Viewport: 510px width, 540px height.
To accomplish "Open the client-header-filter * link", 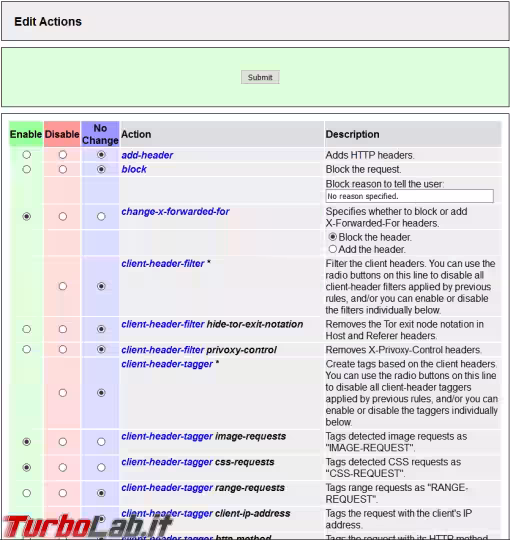I will click(x=163, y=263).
